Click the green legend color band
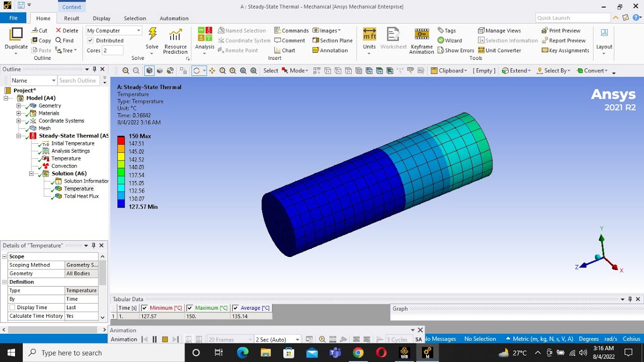The width and height of the screenshot is (644, 362). tap(121, 171)
